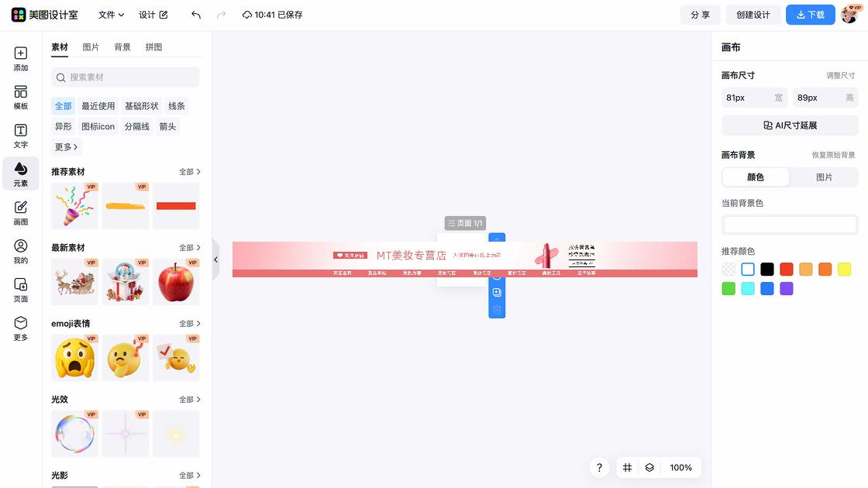Click the 下载 download button
This screenshot has width=868, height=488.
tap(810, 14)
